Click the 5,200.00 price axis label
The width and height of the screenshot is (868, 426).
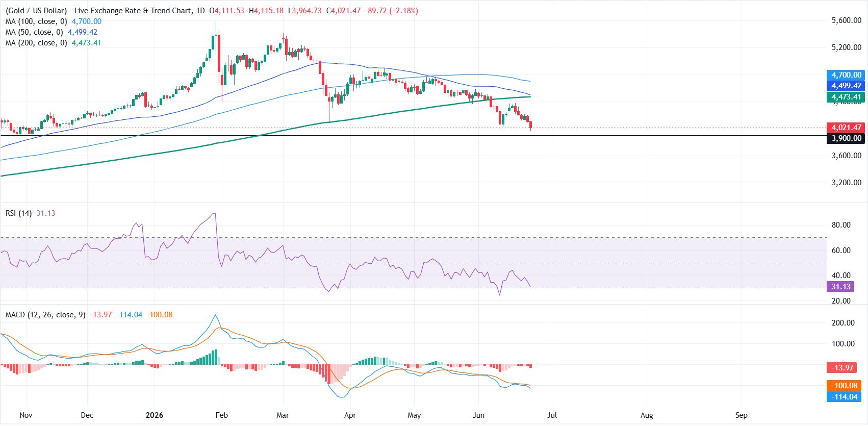[846, 47]
